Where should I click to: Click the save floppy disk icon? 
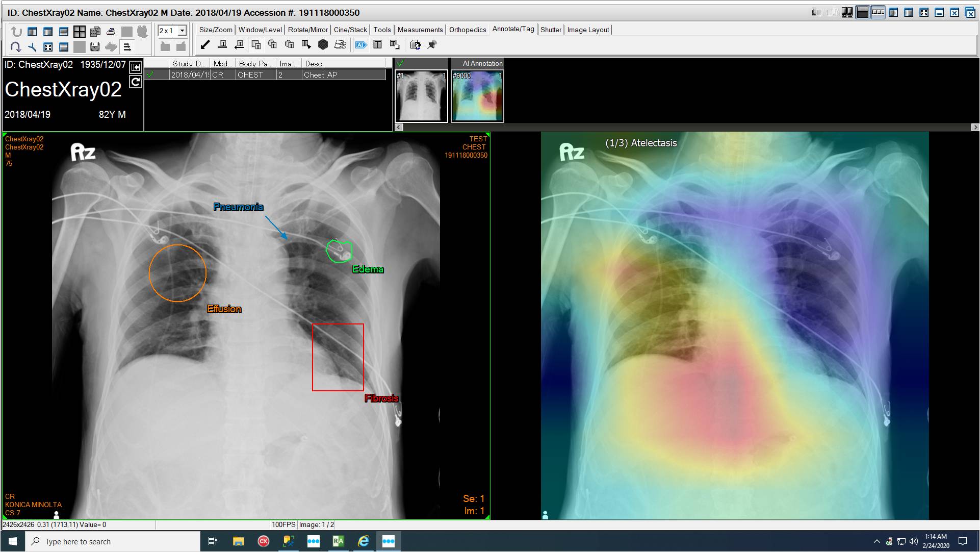[95, 47]
